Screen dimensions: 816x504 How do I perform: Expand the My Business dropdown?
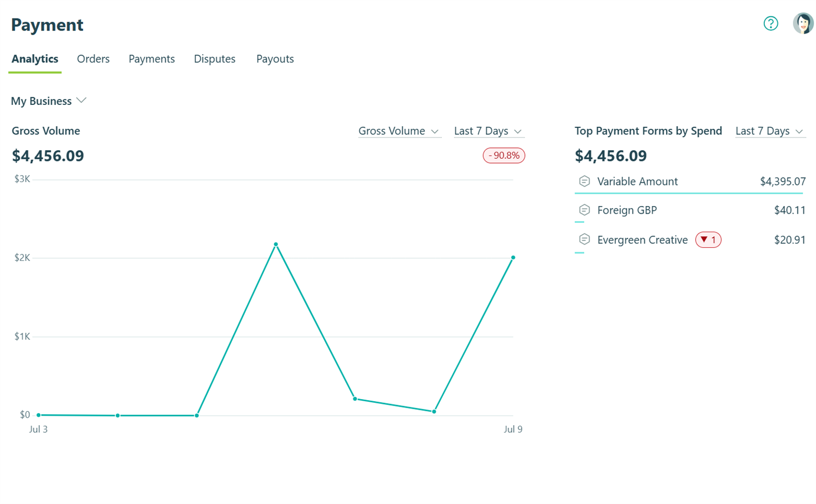tap(48, 101)
